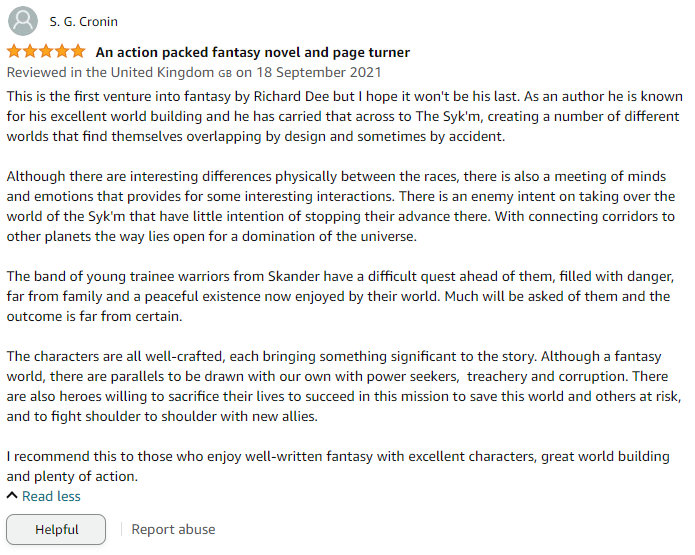Screen dimensions: 695x555
Task: Click the paragraph about connecting corridors to planets
Action: pyautogui.click(x=341, y=206)
